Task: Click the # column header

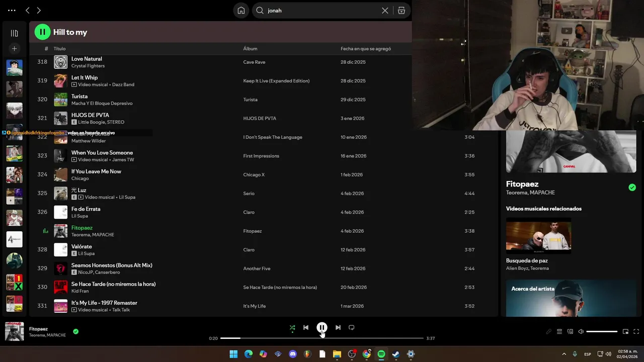Action: pyautogui.click(x=46, y=49)
